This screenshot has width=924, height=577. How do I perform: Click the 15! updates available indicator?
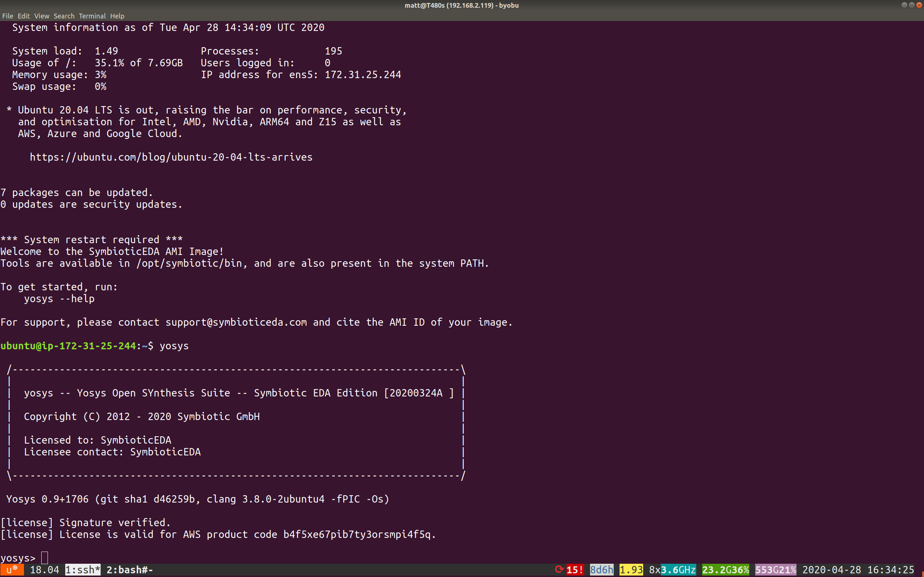575,570
